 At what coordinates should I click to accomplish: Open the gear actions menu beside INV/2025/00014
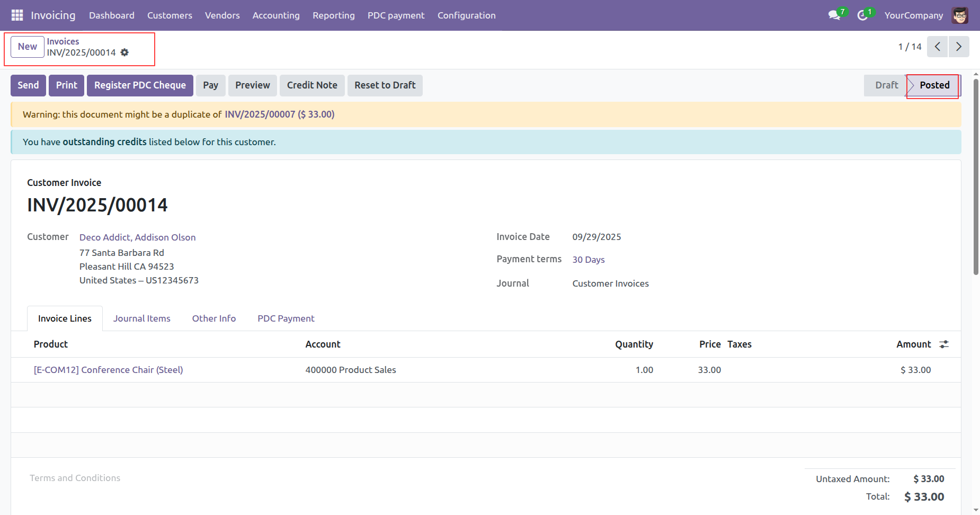tap(124, 52)
